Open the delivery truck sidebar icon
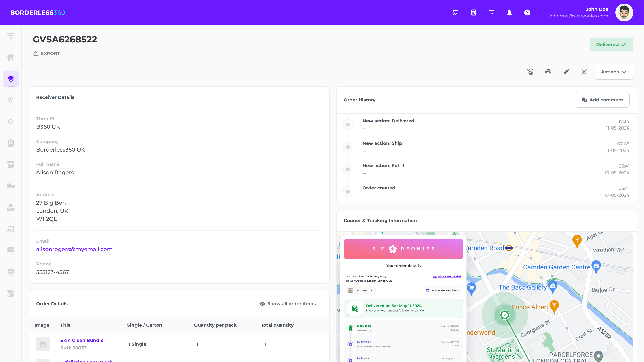The height and width of the screenshot is (362, 644). 11,186
